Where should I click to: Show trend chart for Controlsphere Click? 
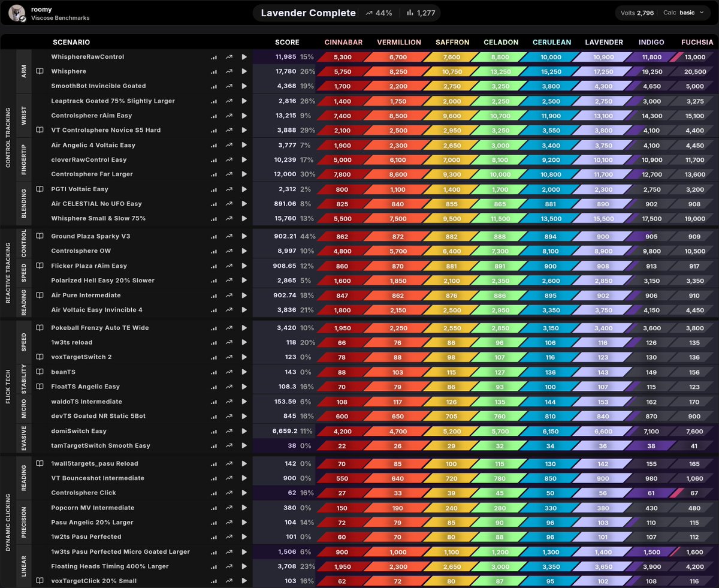[x=229, y=493]
